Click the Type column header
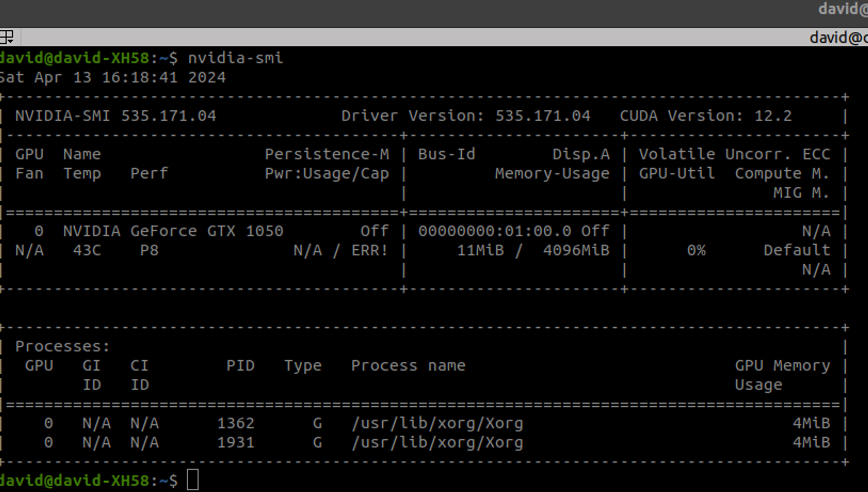 (303, 366)
